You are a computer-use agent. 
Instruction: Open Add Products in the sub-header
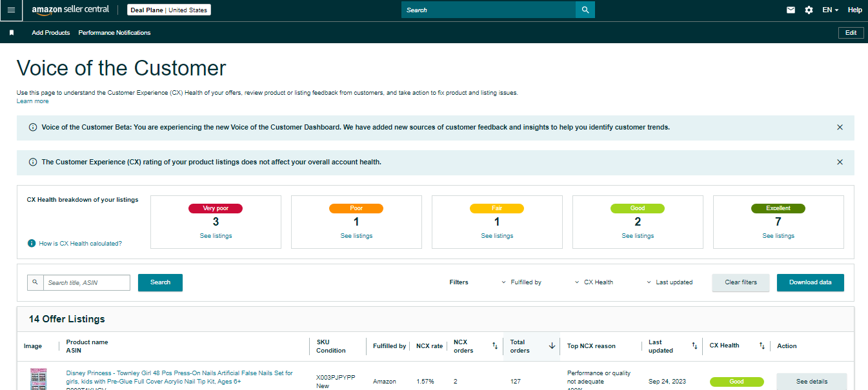tap(51, 32)
